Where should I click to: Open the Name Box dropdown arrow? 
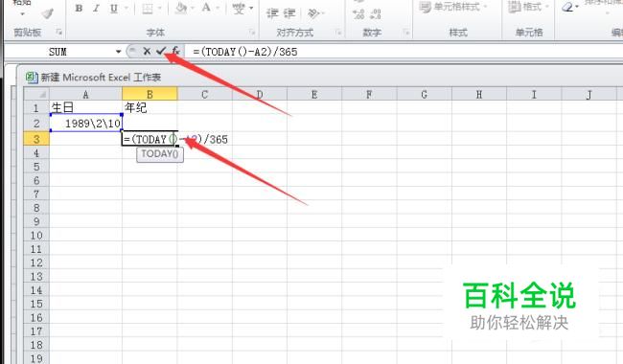(x=118, y=52)
